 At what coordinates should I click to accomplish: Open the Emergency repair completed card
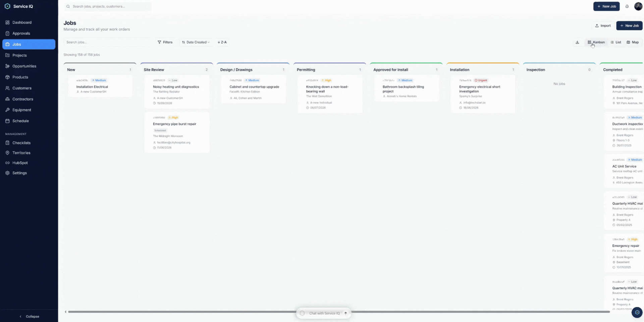coord(624,253)
